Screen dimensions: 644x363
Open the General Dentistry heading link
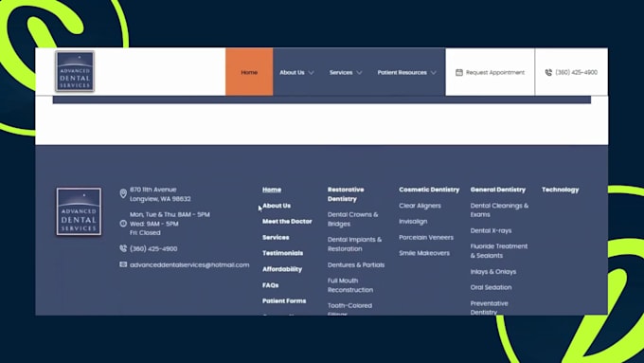498,190
